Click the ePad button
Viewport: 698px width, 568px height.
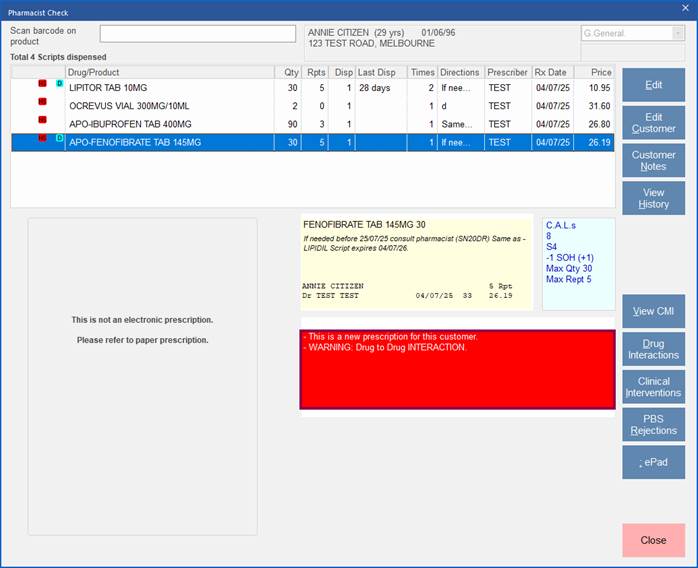653,463
